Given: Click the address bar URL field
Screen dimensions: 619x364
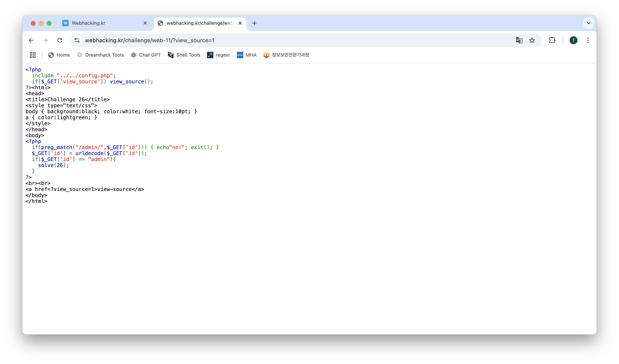Looking at the screenshot, I should [x=295, y=40].
